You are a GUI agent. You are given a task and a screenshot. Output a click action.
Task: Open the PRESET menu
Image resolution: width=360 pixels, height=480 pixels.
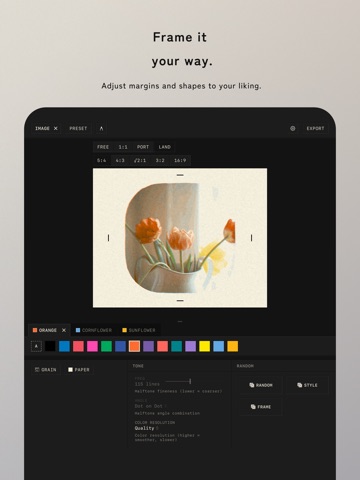coord(78,128)
